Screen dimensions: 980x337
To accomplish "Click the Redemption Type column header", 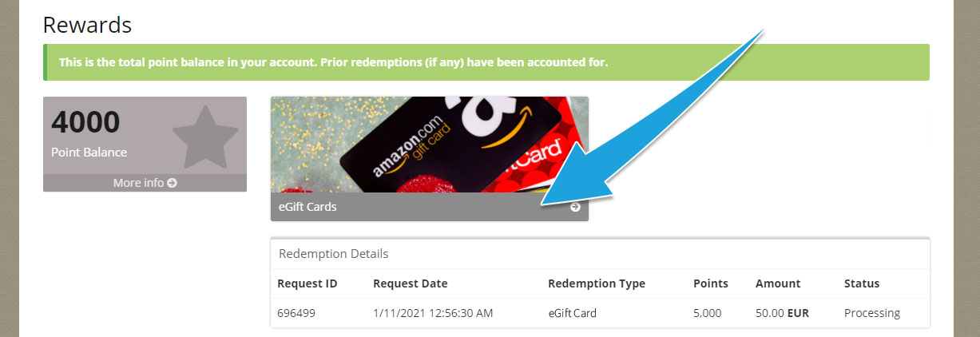I will coord(597,283).
